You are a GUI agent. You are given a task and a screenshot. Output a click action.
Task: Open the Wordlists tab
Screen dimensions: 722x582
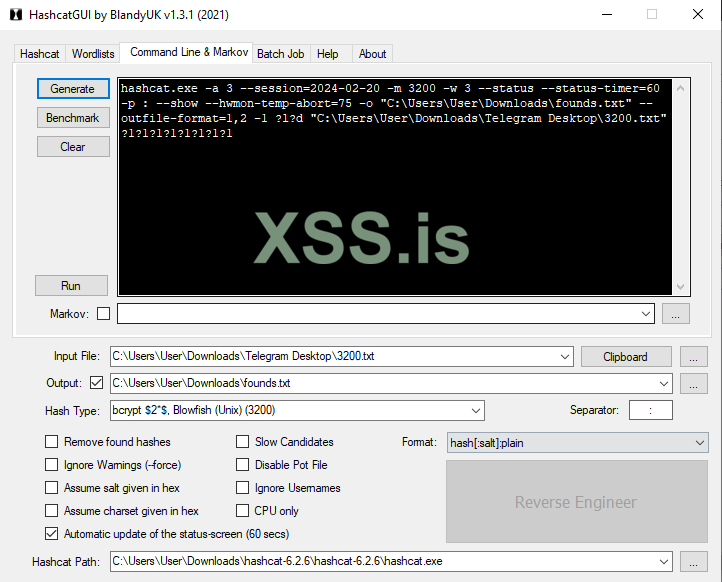(x=93, y=54)
